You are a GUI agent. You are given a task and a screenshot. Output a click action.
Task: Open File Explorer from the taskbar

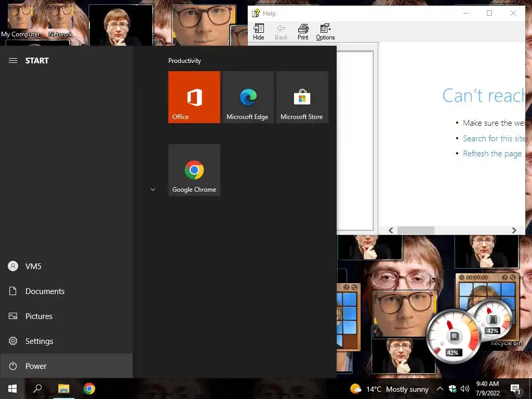(x=63, y=389)
